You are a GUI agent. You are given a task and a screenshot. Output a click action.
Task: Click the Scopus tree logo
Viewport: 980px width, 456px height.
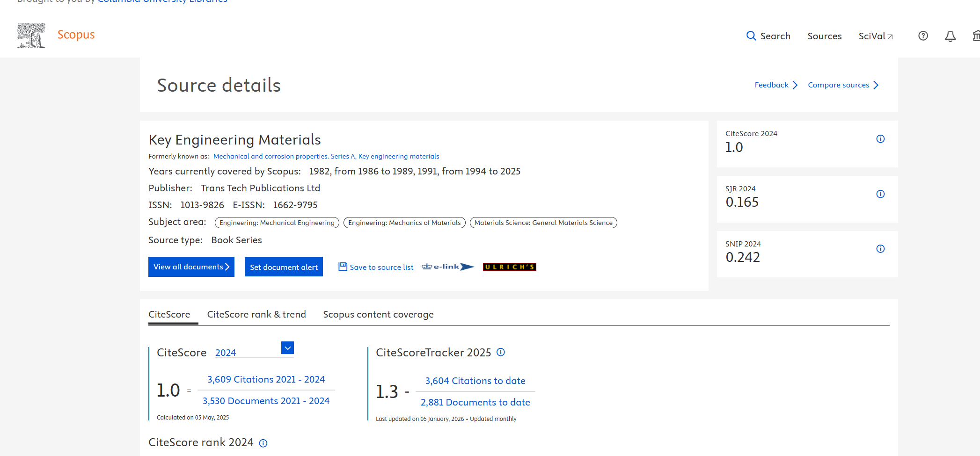pos(31,36)
